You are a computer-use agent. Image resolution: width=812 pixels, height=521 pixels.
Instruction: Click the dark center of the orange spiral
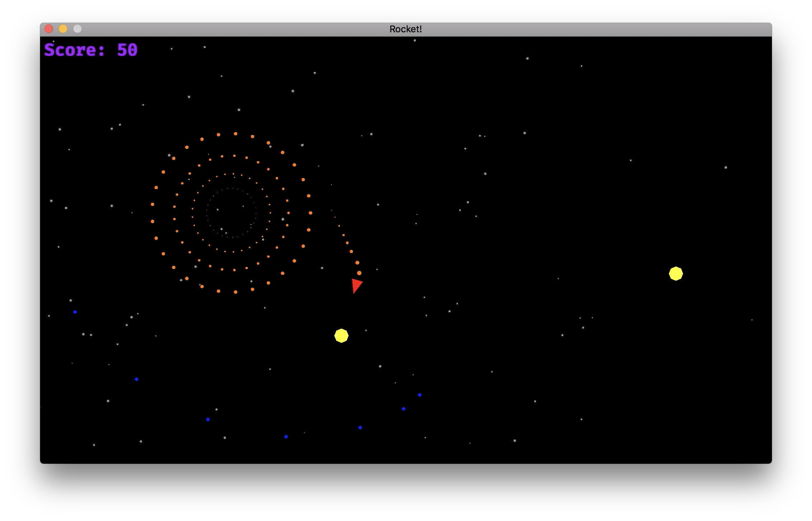click(232, 213)
